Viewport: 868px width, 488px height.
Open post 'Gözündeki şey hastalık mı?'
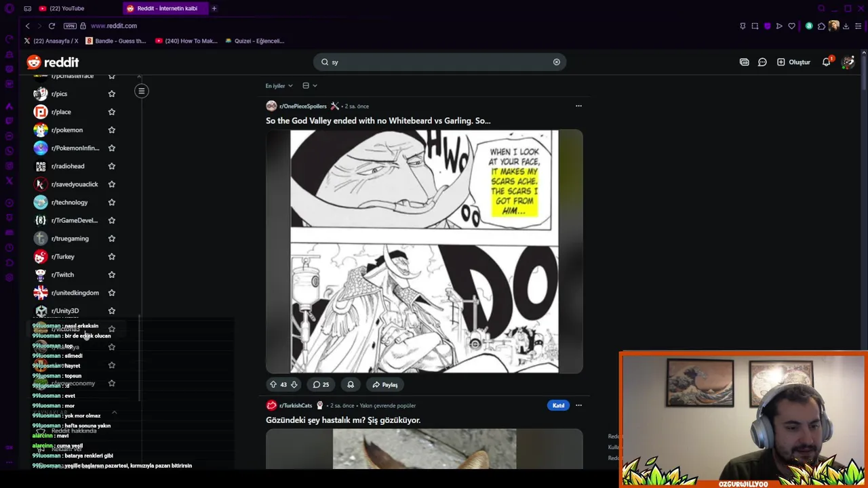[x=343, y=420]
